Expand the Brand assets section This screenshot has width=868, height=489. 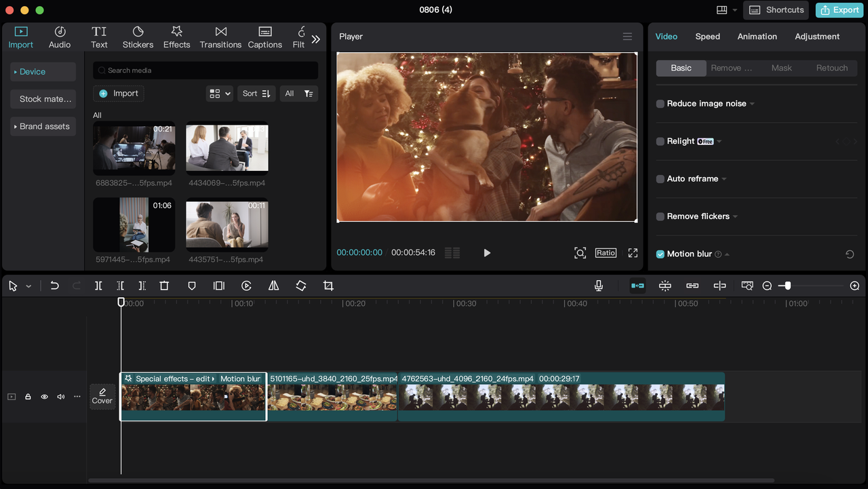pos(43,126)
